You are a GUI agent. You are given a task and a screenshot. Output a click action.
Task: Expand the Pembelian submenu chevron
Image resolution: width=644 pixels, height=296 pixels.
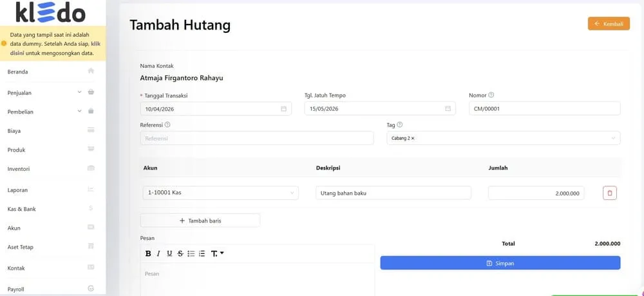click(x=80, y=111)
